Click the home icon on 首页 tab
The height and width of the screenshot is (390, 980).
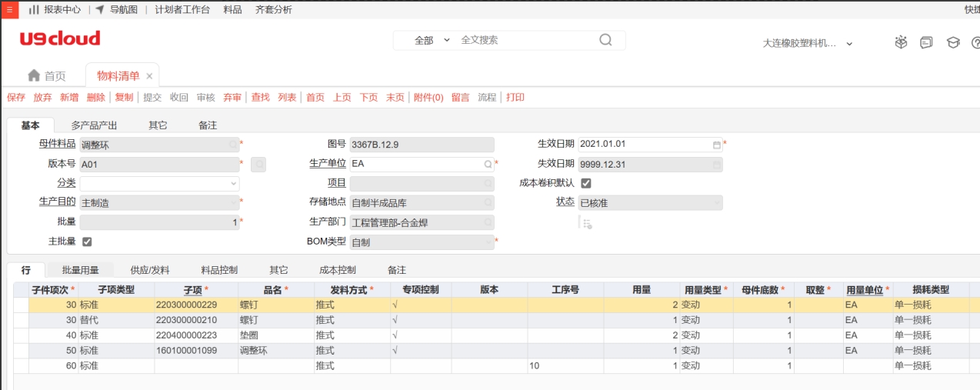[34, 75]
